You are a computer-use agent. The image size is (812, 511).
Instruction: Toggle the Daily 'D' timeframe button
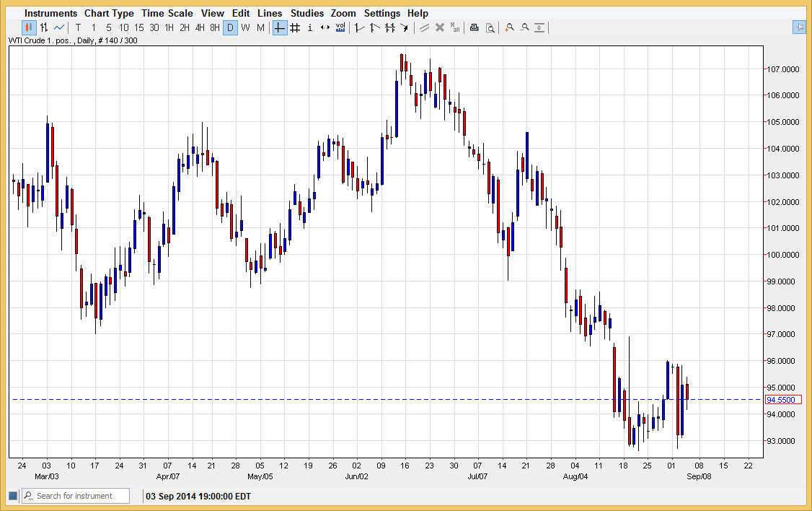click(x=230, y=27)
